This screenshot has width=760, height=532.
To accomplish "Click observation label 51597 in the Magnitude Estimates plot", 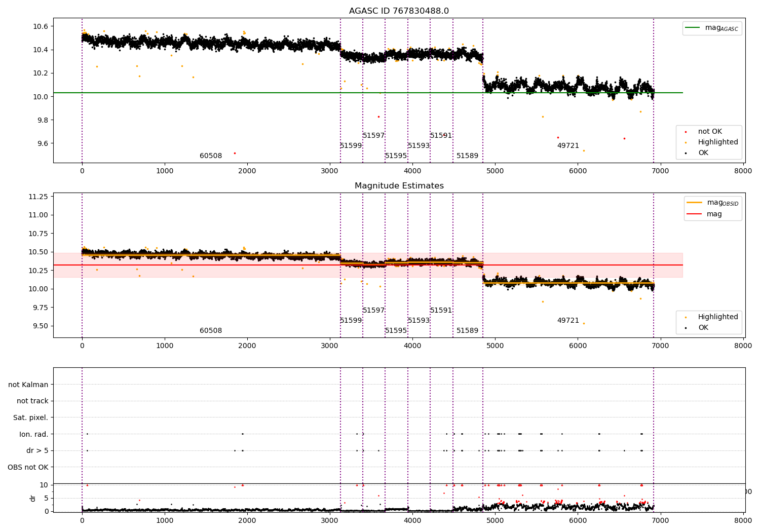I will point(374,311).
